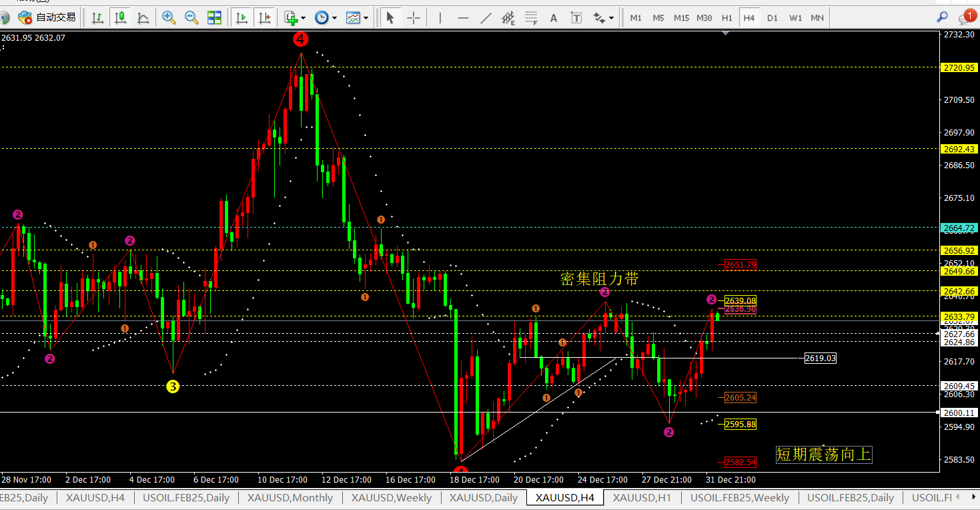Toggle the chart shift button

pyautogui.click(x=265, y=17)
